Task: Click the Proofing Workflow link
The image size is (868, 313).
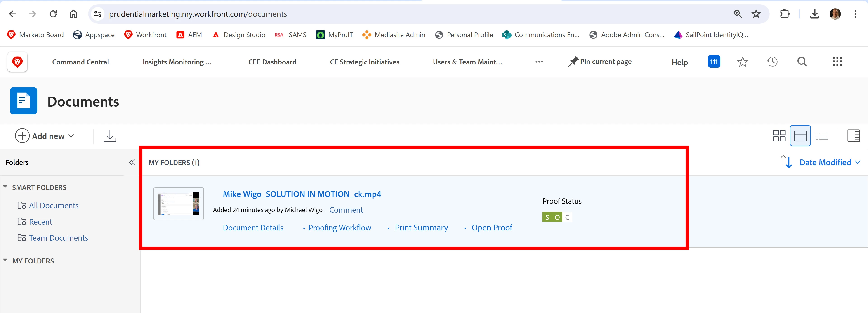Action: [x=340, y=228]
